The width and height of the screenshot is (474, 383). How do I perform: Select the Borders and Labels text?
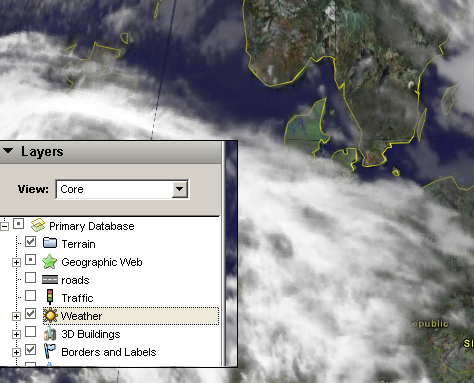[109, 352]
